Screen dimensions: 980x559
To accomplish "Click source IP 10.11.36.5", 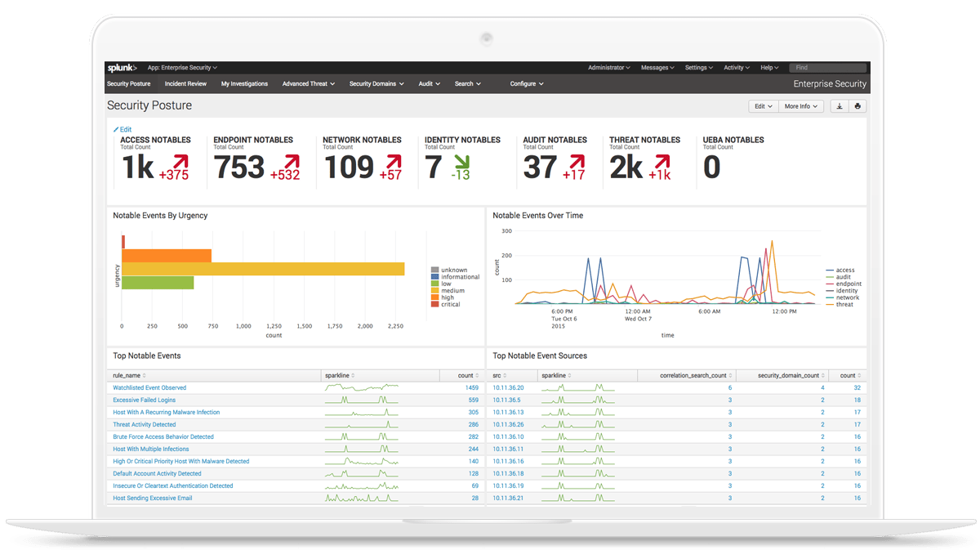I will pos(506,400).
